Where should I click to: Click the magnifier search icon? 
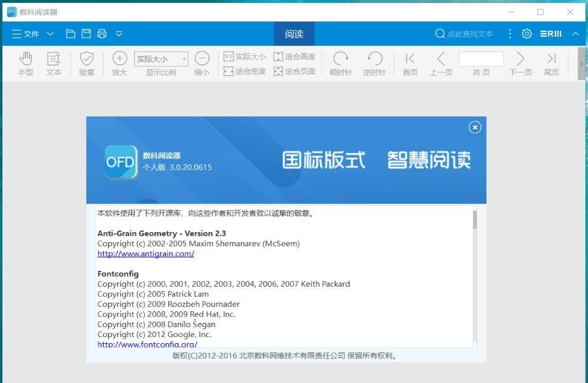coord(440,34)
